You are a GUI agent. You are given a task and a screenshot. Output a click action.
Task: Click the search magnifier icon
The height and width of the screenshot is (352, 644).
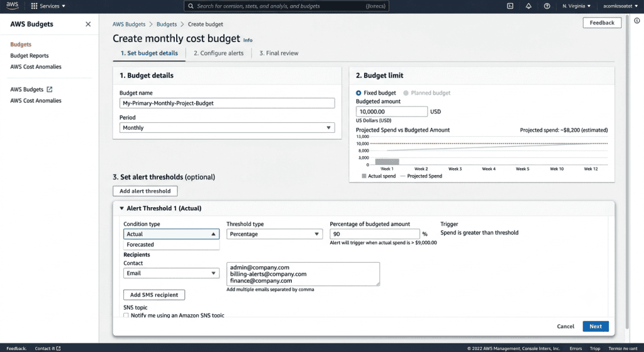(x=191, y=6)
